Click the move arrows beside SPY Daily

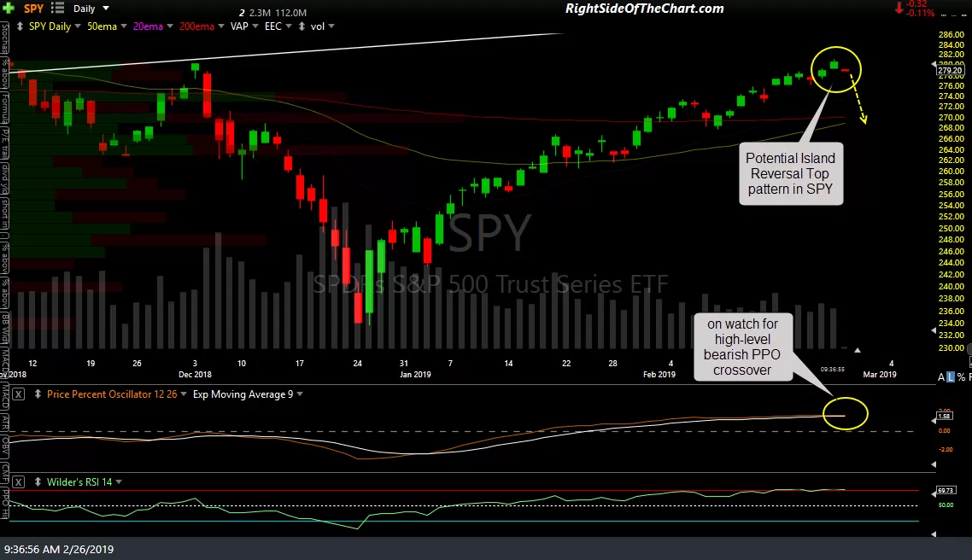click(20, 26)
